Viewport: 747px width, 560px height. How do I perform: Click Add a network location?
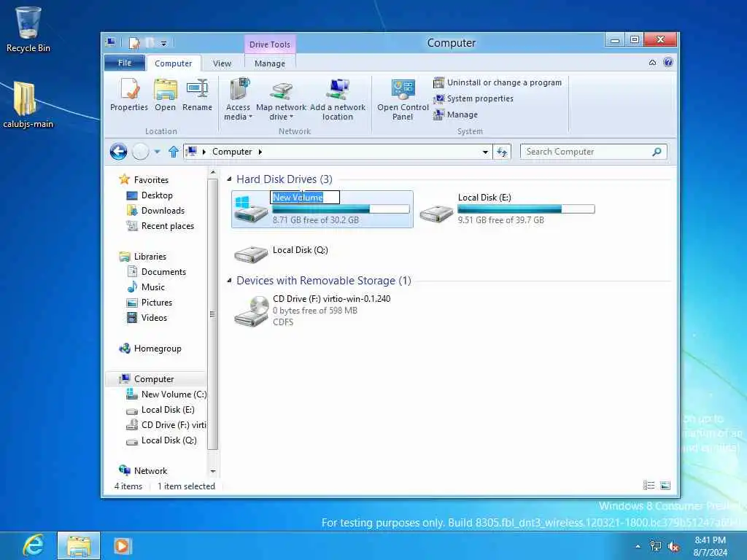[337, 99]
